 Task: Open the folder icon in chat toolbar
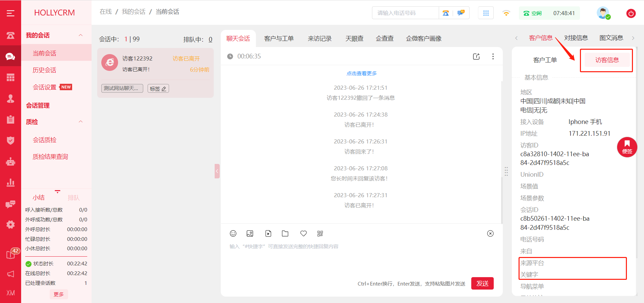pos(285,233)
